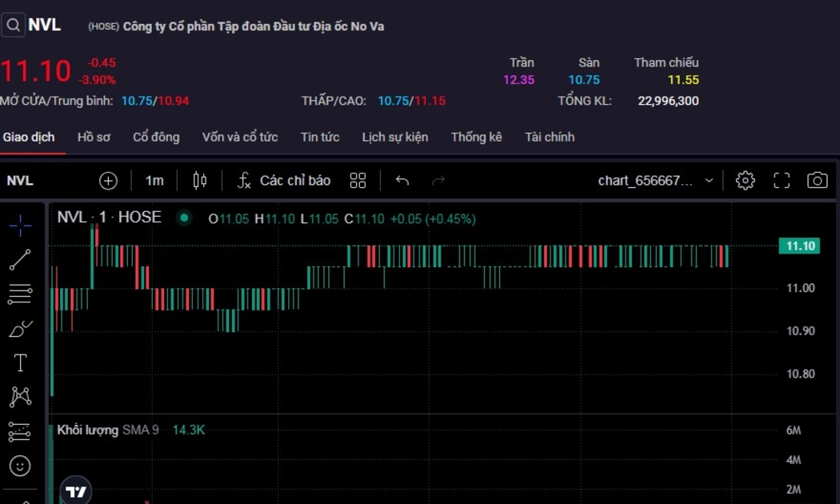This screenshot has width=840, height=504.
Task: Open the layout grid templates icon
Action: point(358,181)
